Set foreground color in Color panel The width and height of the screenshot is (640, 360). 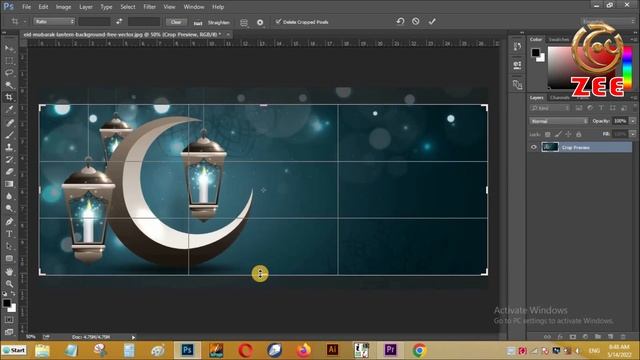[x=536, y=52]
